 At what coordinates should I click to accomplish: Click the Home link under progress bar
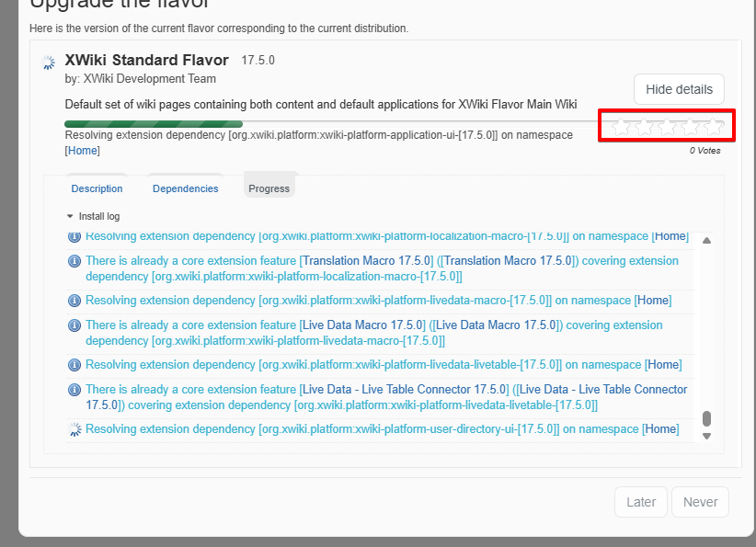(83, 151)
